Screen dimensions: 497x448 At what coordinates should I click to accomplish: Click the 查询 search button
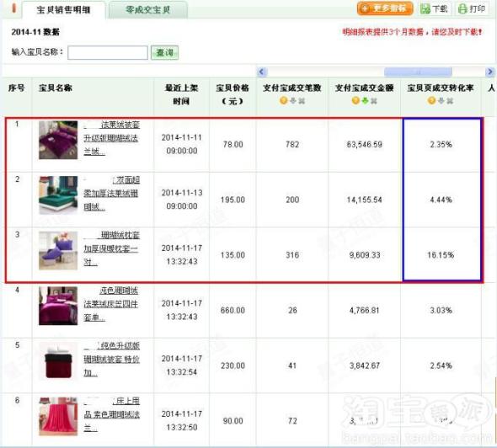click(164, 52)
